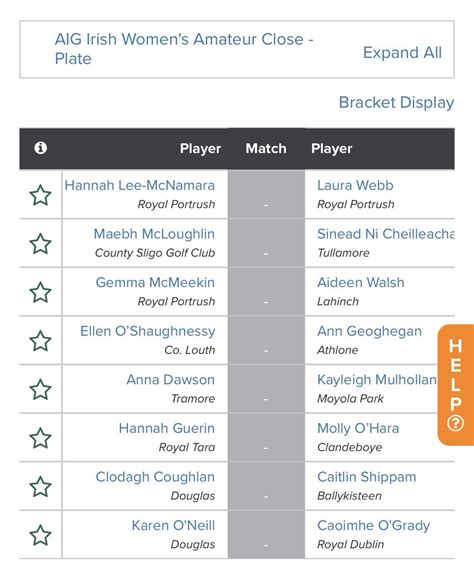Expand All match details
This screenshot has width=474, height=577.
(402, 53)
